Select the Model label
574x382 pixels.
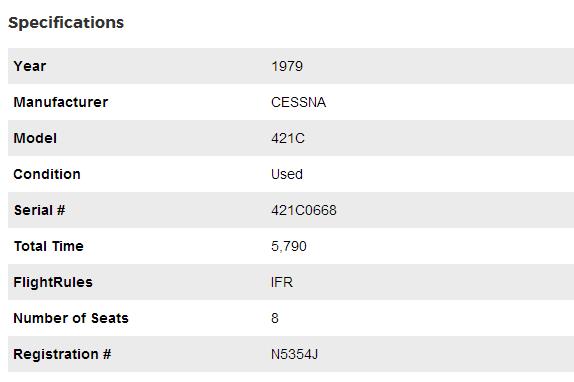tap(35, 138)
